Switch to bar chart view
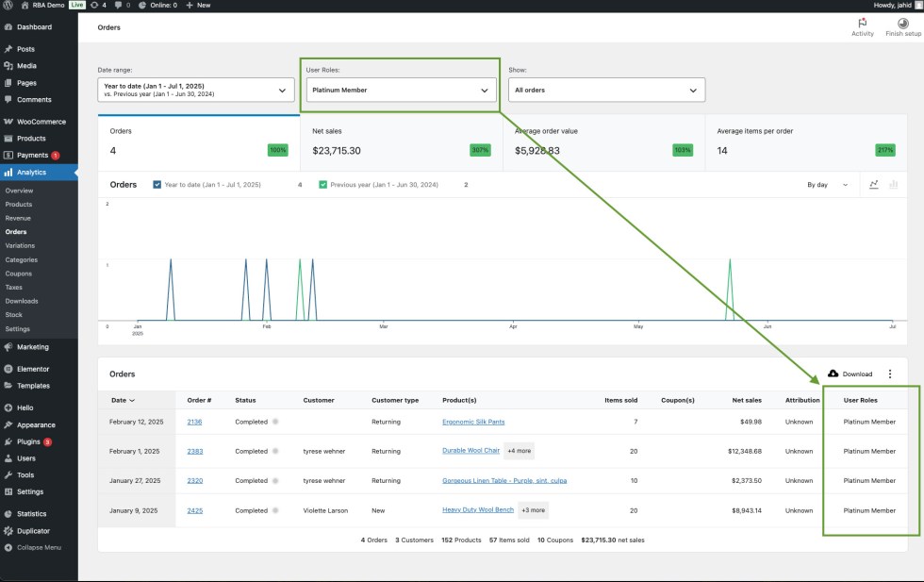The width and height of the screenshot is (924, 582). pyautogui.click(x=894, y=185)
